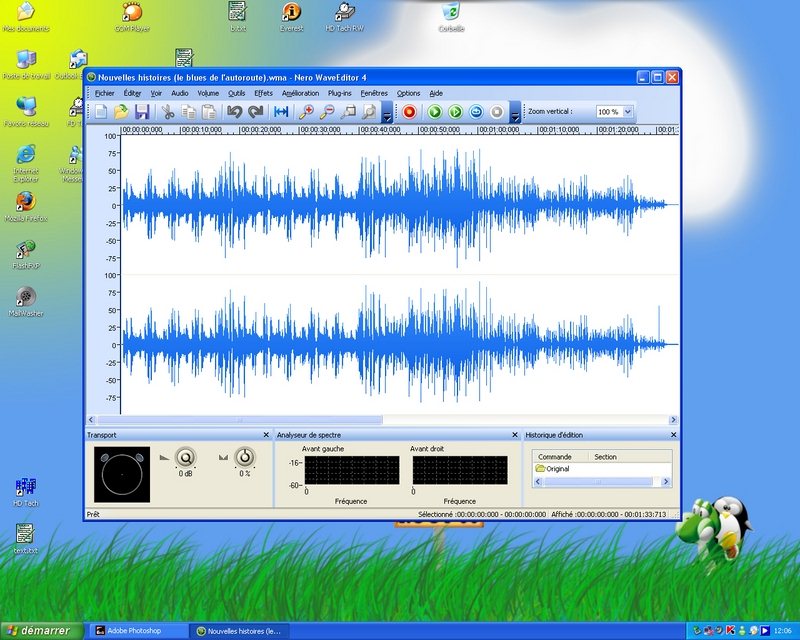
Task: Close the Transport panel
Action: [266, 435]
